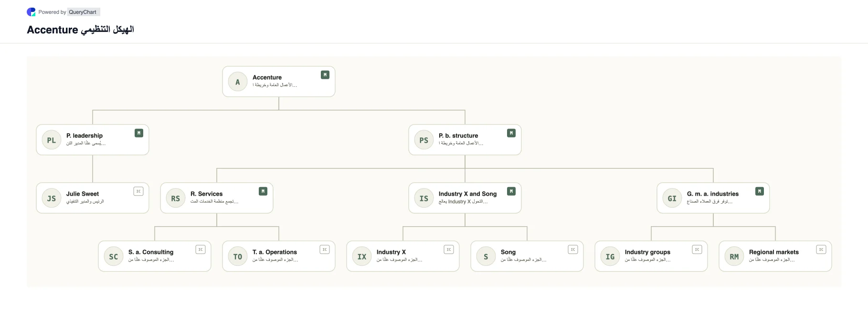This screenshot has height=314, width=868.
Task: Click the "TO" avatar circle
Action: [x=238, y=256]
